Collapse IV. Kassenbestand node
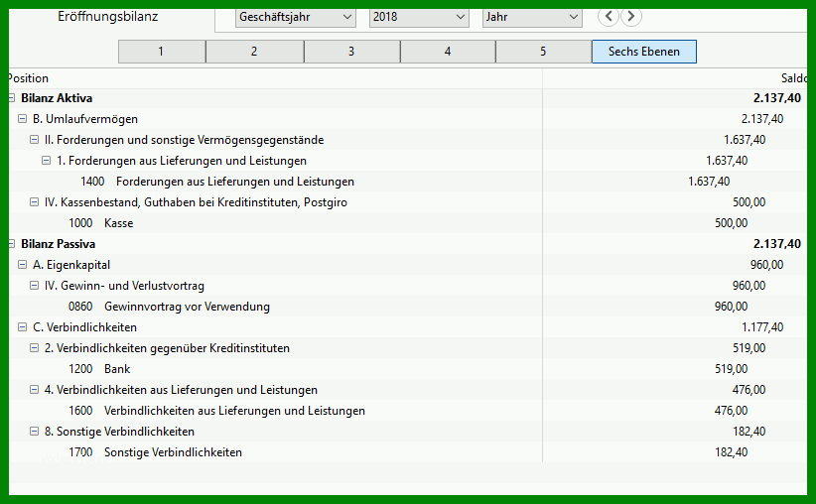This screenshot has height=504, width=816. [35, 201]
